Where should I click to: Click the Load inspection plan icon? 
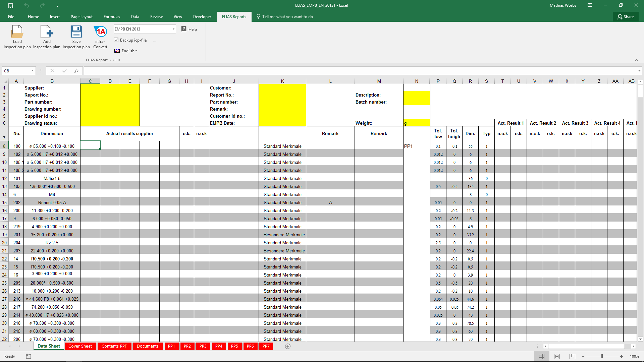pos(17,32)
